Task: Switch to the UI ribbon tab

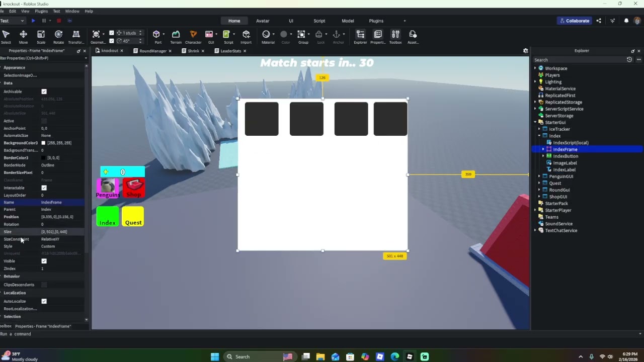Action: pos(291,21)
